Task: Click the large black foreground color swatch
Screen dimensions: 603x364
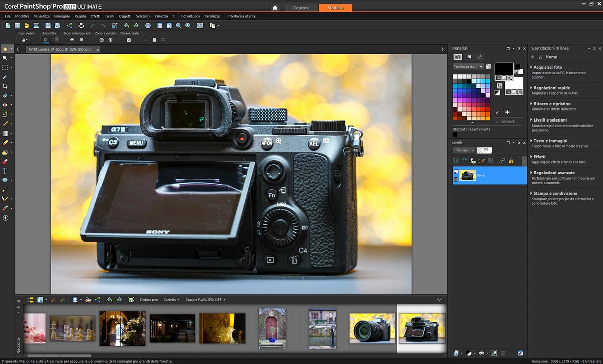Action: click(x=504, y=69)
